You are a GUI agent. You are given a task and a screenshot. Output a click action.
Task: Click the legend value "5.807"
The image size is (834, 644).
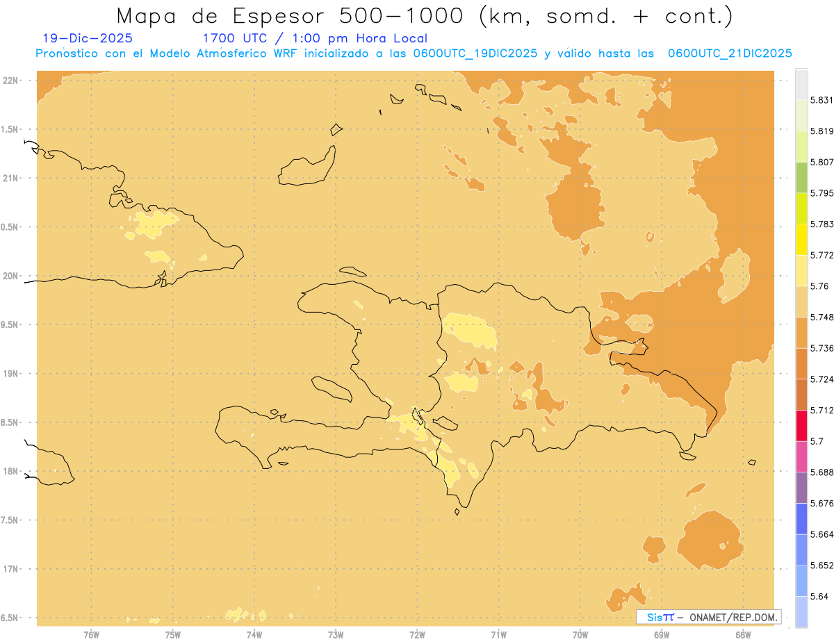click(x=821, y=162)
